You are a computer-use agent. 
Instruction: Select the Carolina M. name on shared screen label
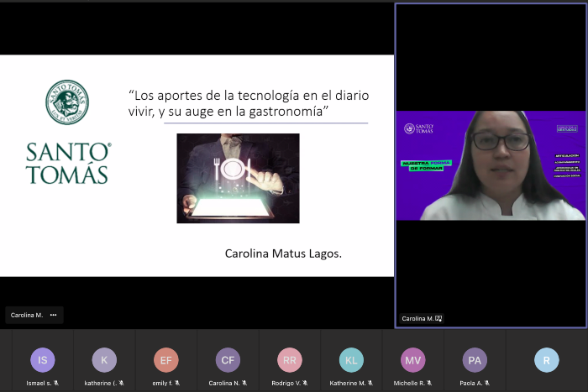(x=27, y=315)
